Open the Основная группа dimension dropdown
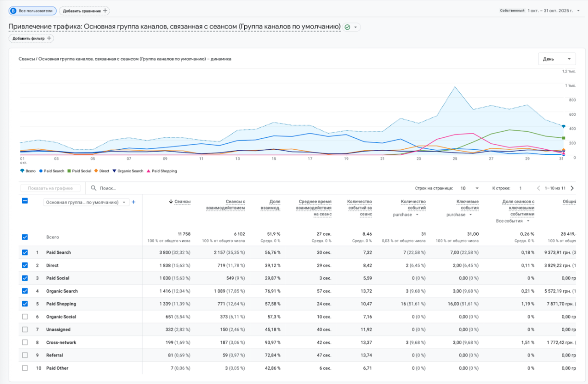This screenshot has height=384, width=588. coord(86,202)
